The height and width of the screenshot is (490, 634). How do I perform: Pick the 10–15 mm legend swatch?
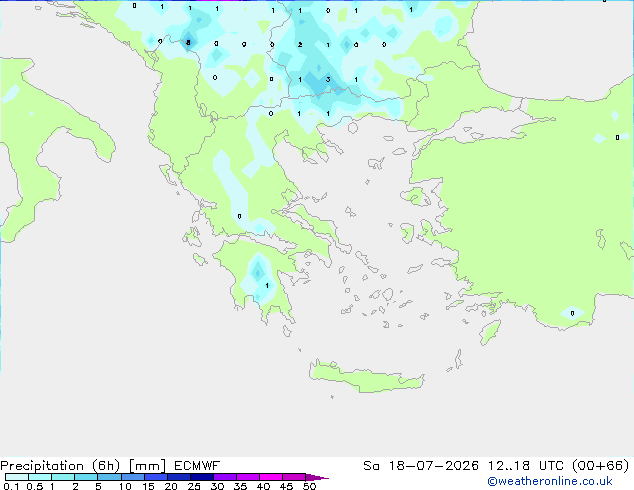coord(133,477)
